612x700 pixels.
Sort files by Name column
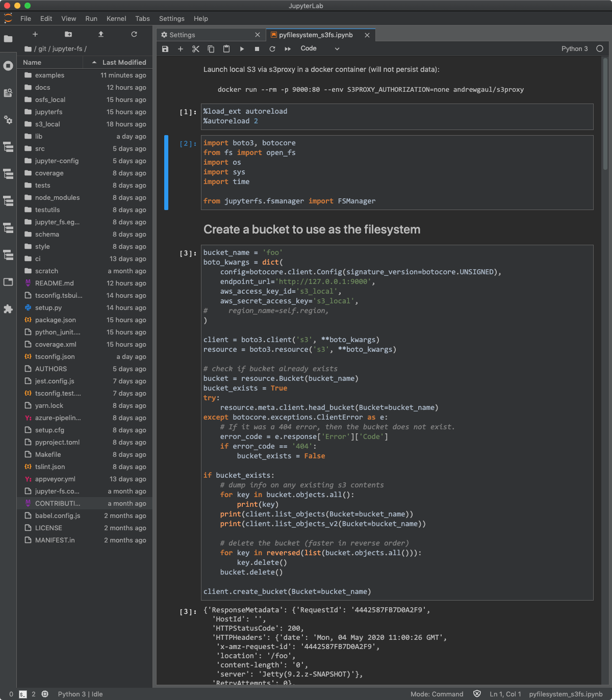pos(50,62)
